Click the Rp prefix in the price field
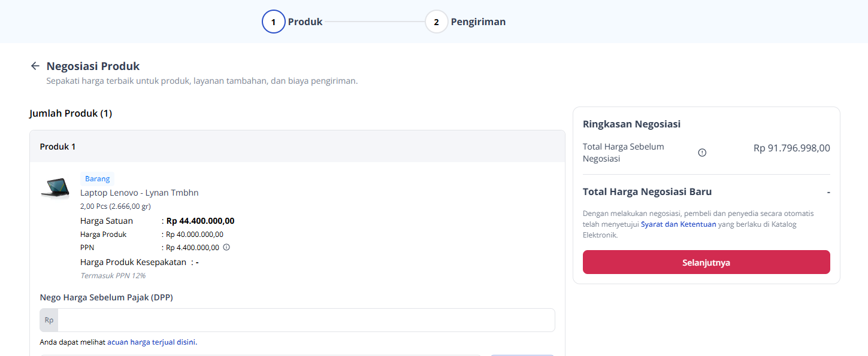This screenshot has width=868, height=356. pyautogui.click(x=49, y=320)
